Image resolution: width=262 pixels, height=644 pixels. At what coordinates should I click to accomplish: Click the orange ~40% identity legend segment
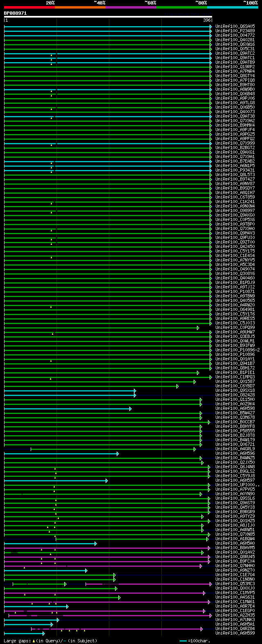(x=80, y=7)
